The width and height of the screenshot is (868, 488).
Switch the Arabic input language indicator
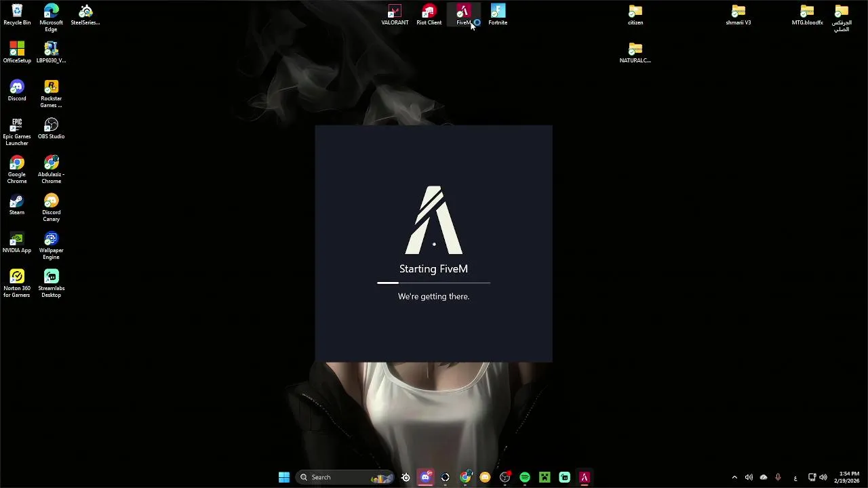(x=795, y=477)
